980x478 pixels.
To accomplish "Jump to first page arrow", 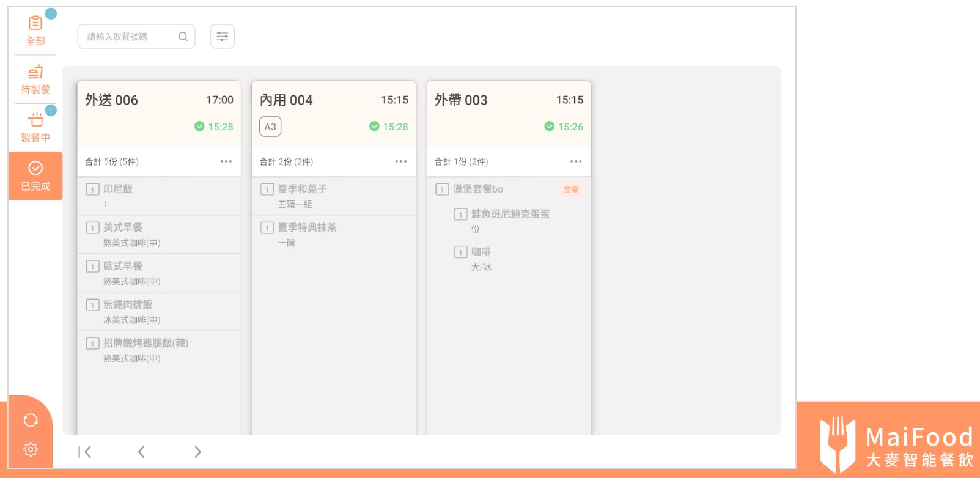I will (x=85, y=452).
